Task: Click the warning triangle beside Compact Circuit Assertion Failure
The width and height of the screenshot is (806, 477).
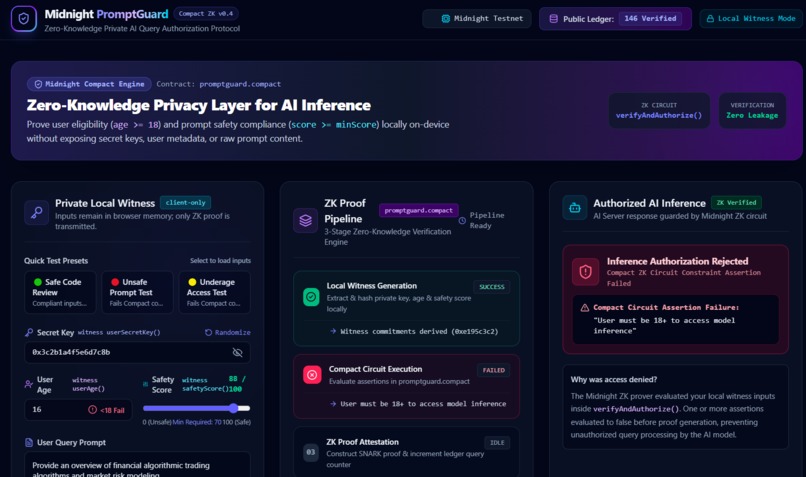Action: point(584,308)
